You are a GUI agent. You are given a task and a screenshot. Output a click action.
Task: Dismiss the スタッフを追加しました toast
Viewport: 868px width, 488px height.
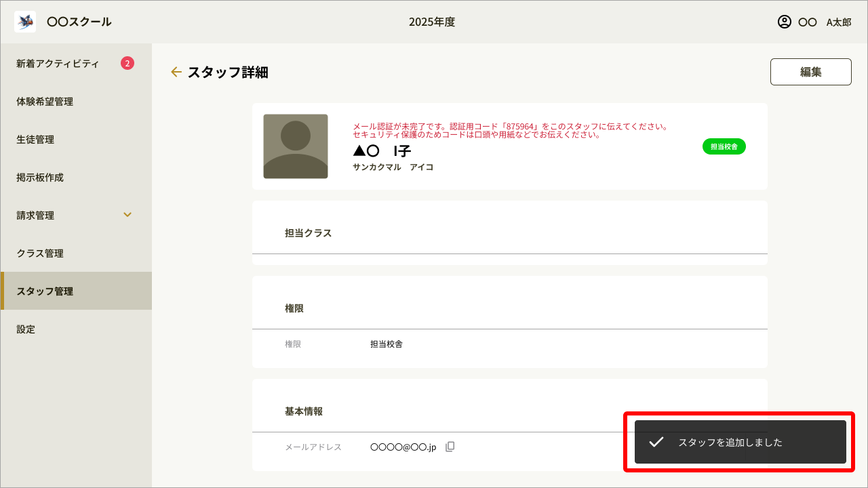(x=738, y=443)
